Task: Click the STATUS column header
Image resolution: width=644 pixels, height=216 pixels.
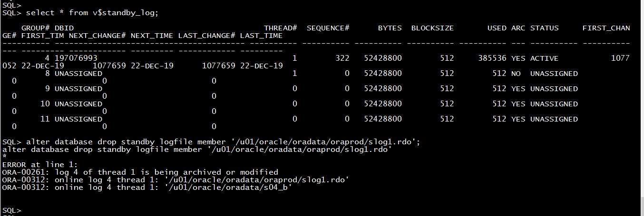Action: (545, 28)
